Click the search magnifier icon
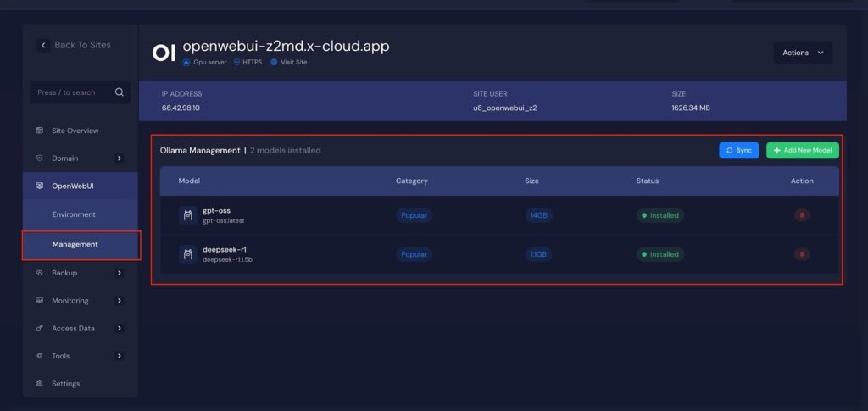The width and height of the screenshot is (868, 411). point(120,92)
